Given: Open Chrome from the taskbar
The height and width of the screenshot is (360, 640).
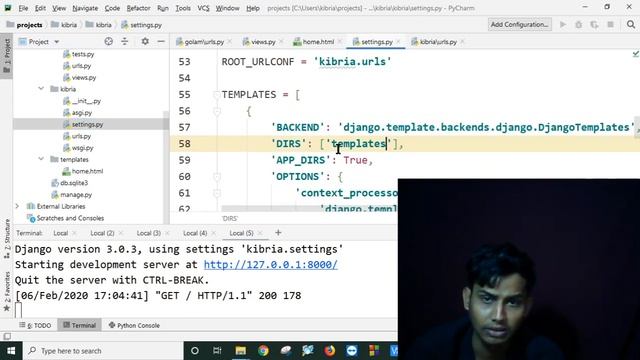Looking at the screenshot, I should [263, 351].
